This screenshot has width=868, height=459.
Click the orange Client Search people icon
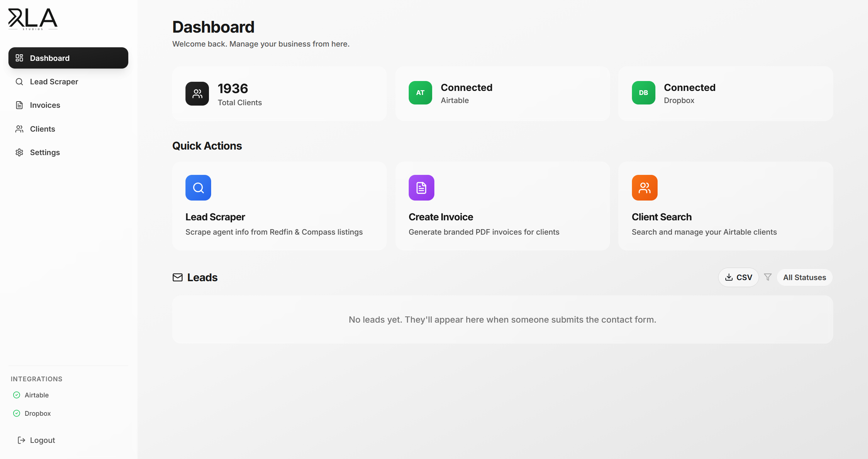click(x=644, y=188)
